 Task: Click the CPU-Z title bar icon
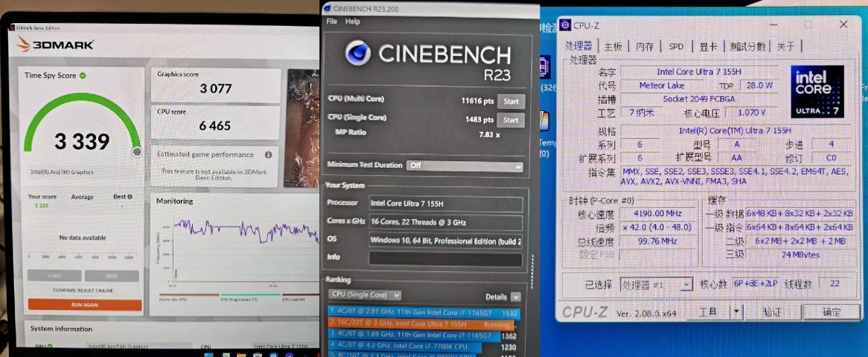565,25
